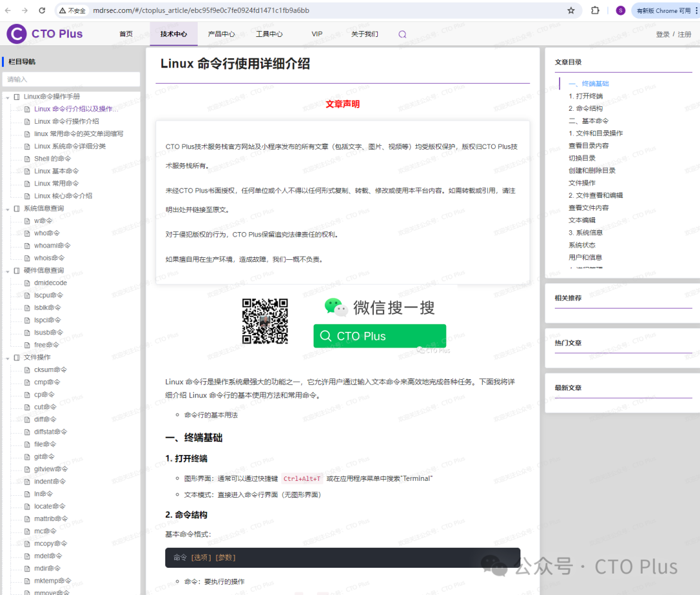Screen dimensions: 700x595
Task: Collapse the 系统信息查询 tree node
Action: (x=8, y=209)
